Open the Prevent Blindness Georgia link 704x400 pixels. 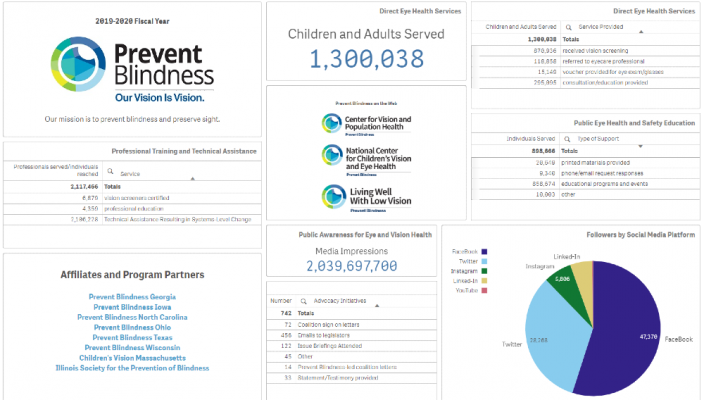[132, 297]
